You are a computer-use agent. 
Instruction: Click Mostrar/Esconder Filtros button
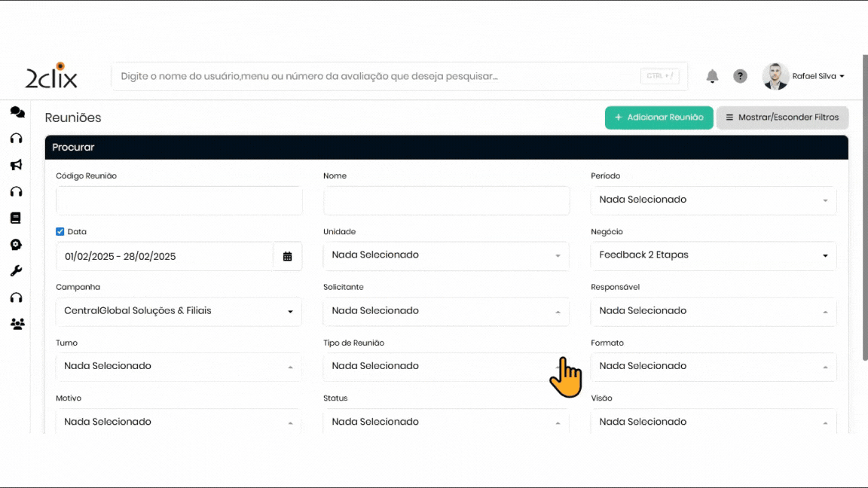(782, 117)
